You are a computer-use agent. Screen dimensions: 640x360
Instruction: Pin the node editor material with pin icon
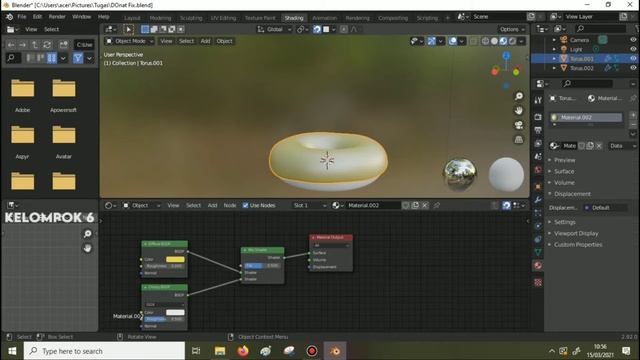[x=436, y=205]
